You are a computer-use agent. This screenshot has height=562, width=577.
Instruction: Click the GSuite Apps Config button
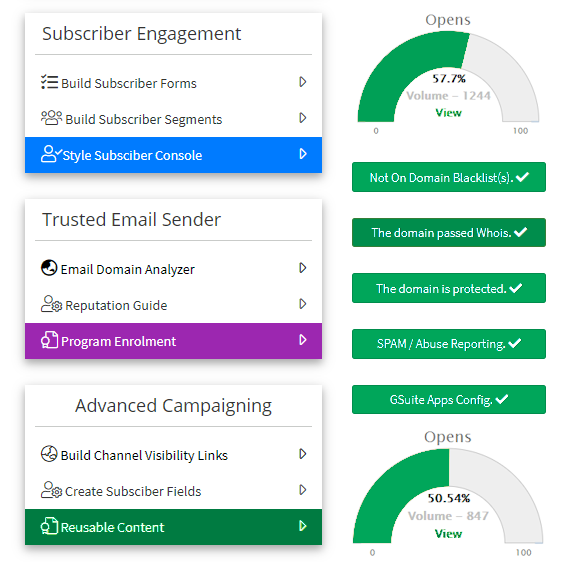tap(449, 399)
